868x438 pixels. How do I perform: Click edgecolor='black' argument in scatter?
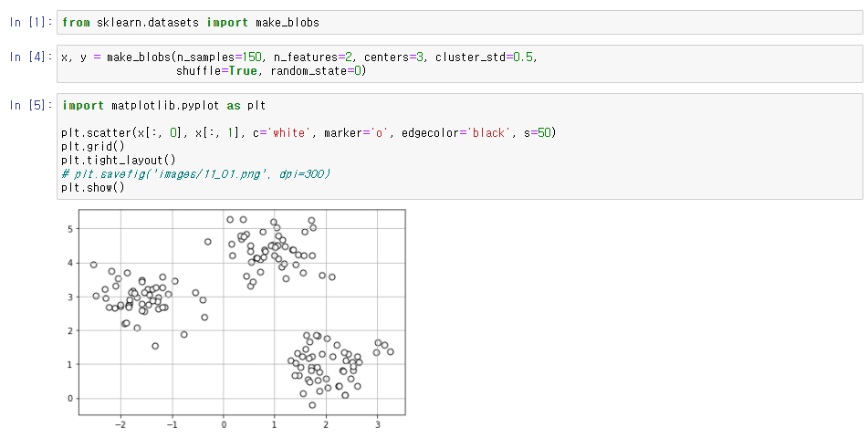pos(456,133)
